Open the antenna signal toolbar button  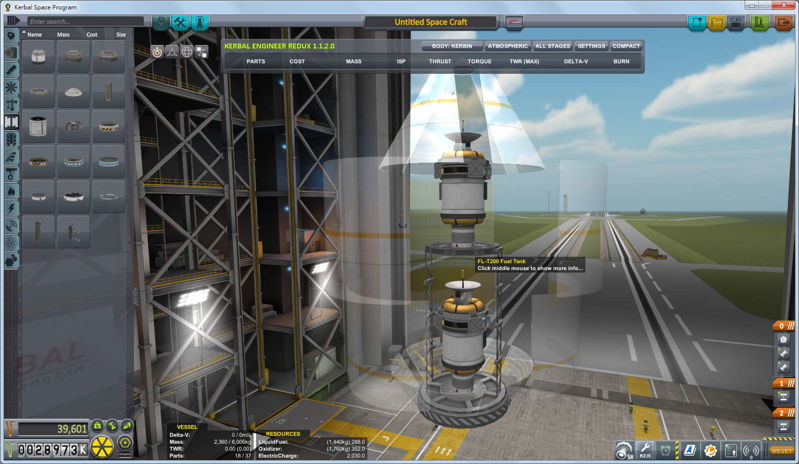[750, 450]
